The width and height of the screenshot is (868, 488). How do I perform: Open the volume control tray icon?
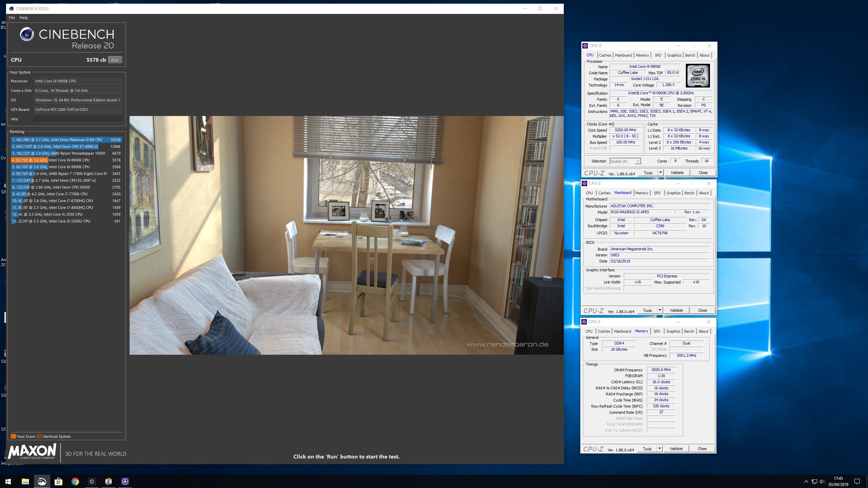tap(822, 482)
